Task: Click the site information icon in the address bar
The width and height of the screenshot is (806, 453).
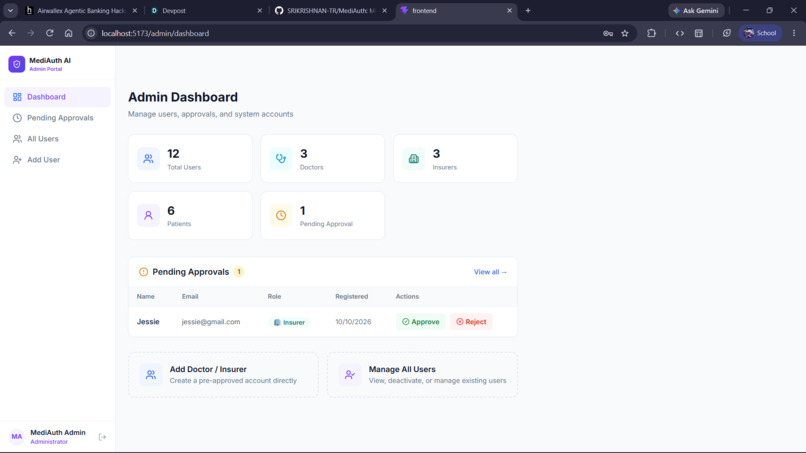Action: [91, 33]
